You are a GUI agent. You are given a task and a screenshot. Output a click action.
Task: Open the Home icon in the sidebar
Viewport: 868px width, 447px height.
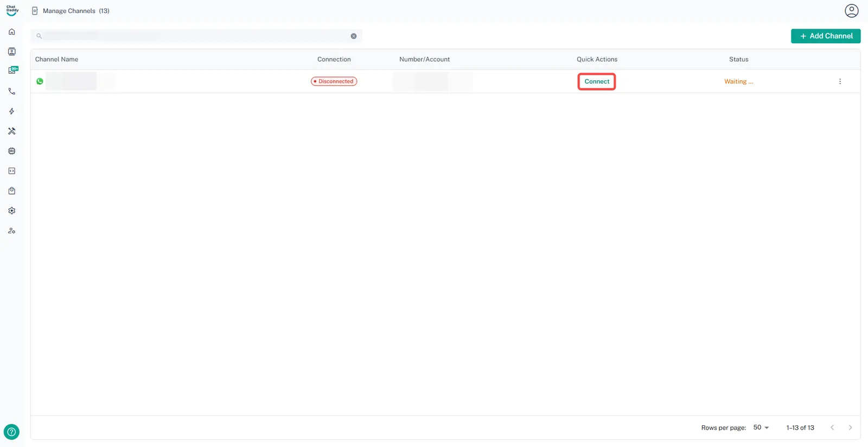pyautogui.click(x=11, y=32)
